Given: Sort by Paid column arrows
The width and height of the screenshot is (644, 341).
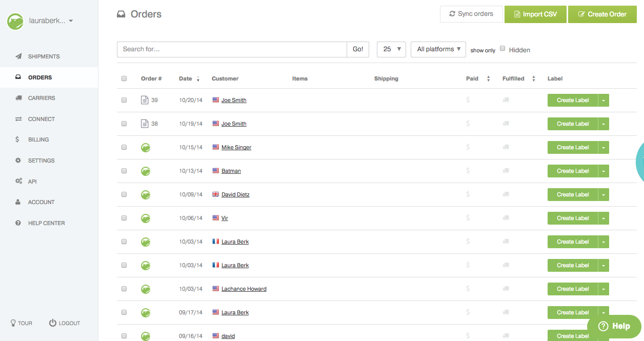Looking at the screenshot, I should pyautogui.click(x=488, y=79).
